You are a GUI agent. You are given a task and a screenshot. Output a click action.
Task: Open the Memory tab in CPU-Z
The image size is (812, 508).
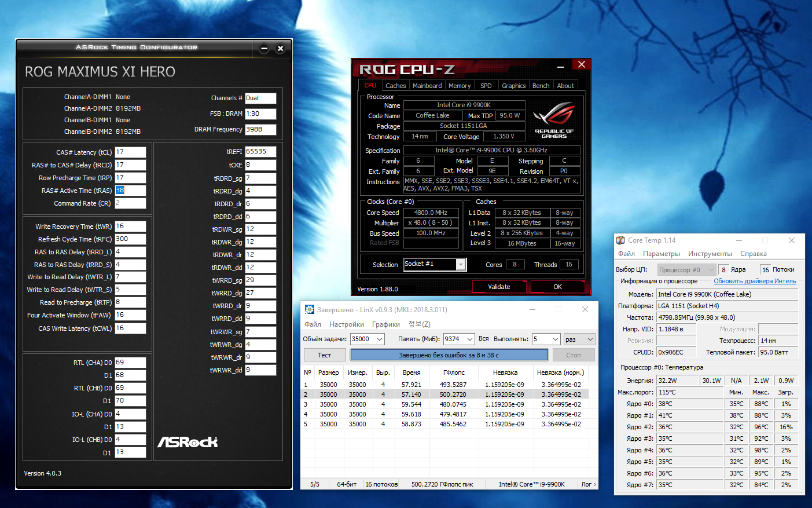pyautogui.click(x=460, y=86)
